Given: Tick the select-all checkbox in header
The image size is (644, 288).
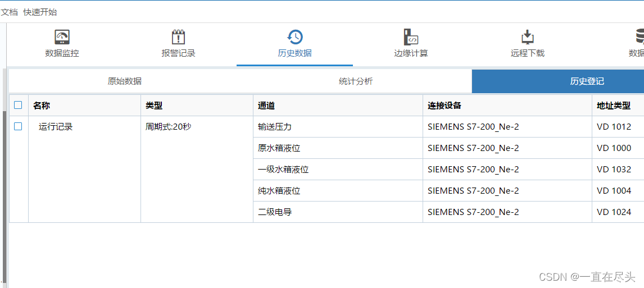Looking at the screenshot, I should [x=18, y=105].
